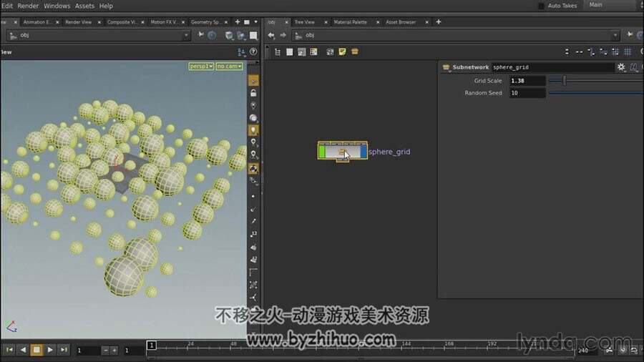This screenshot has width=644, height=362.
Task: Toggle the network tree list view icon
Action: [278, 52]
